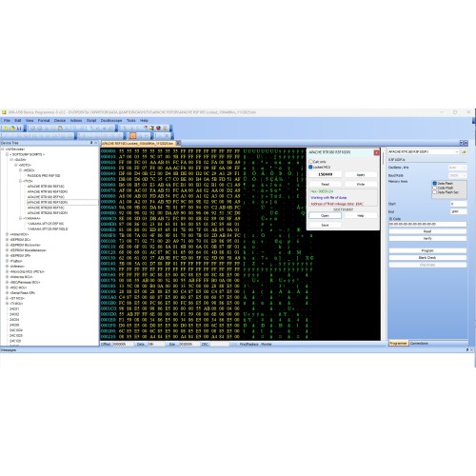Screen dimensions: 476x476
Task: Click the yellow folder icon beside device dropdown
Action: pos(464,152)
